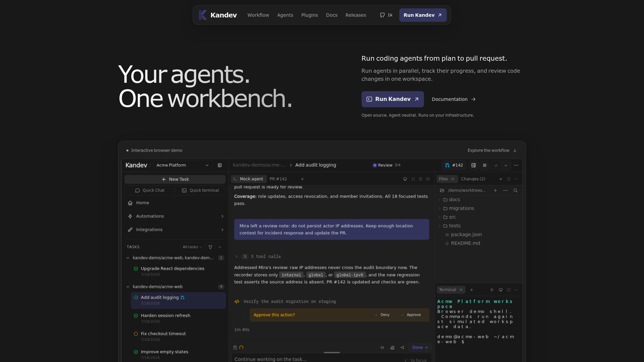Split the agent panel vertically

(x=421, y=179)
